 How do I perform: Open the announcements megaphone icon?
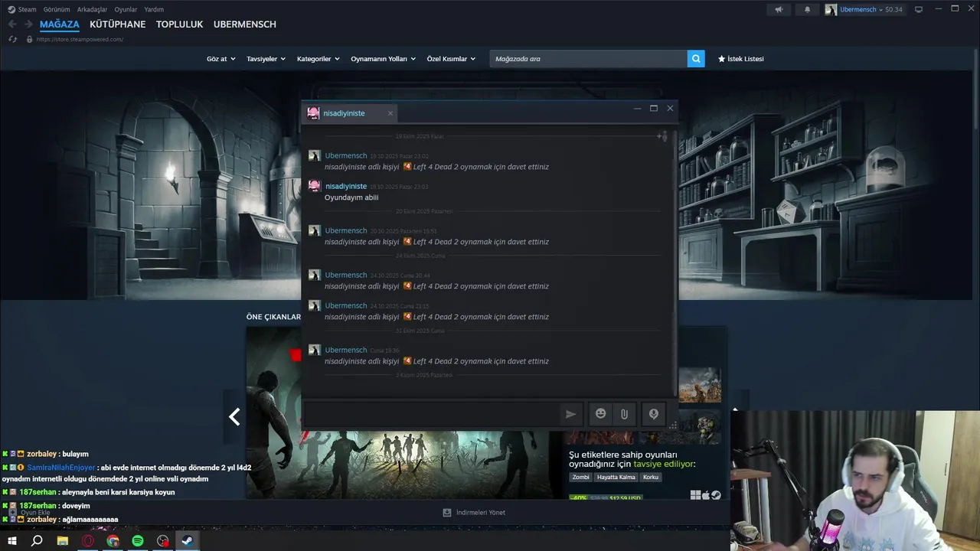[779, 10]
